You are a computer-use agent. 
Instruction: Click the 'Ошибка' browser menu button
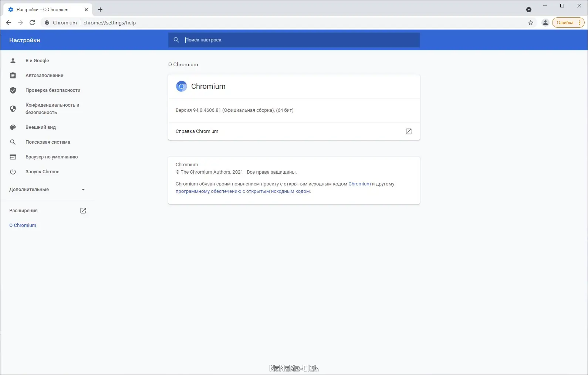[568, 23]
